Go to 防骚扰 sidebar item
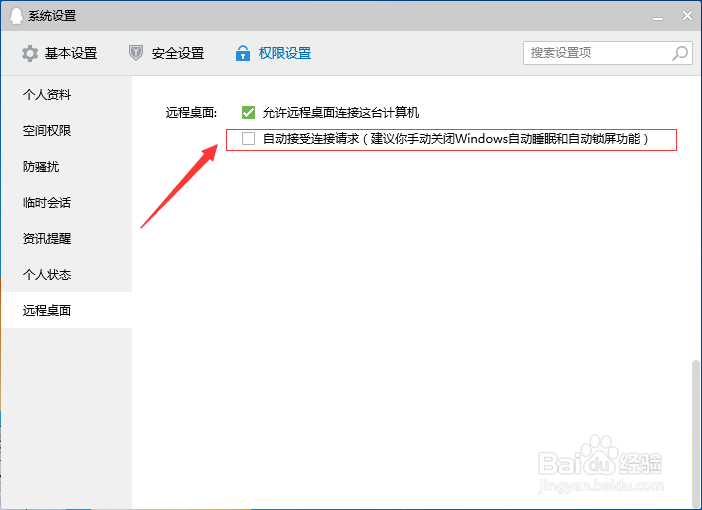This screenshot has width=702, height=510. [67, 167]
